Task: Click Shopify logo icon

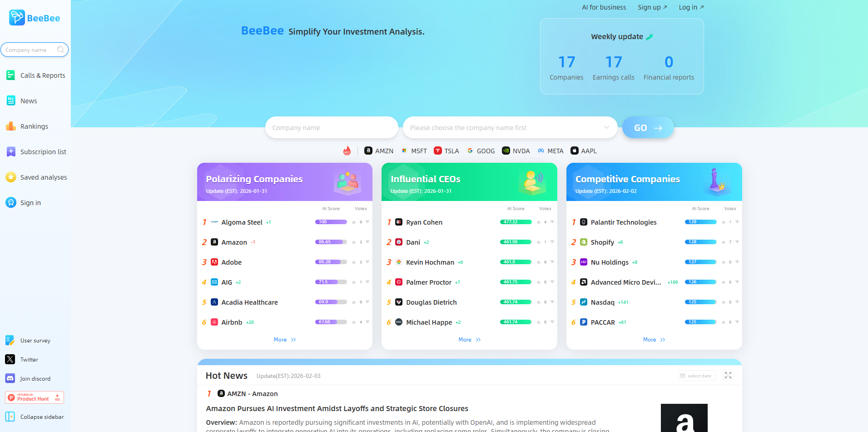Action: click(x=584, y=242)
